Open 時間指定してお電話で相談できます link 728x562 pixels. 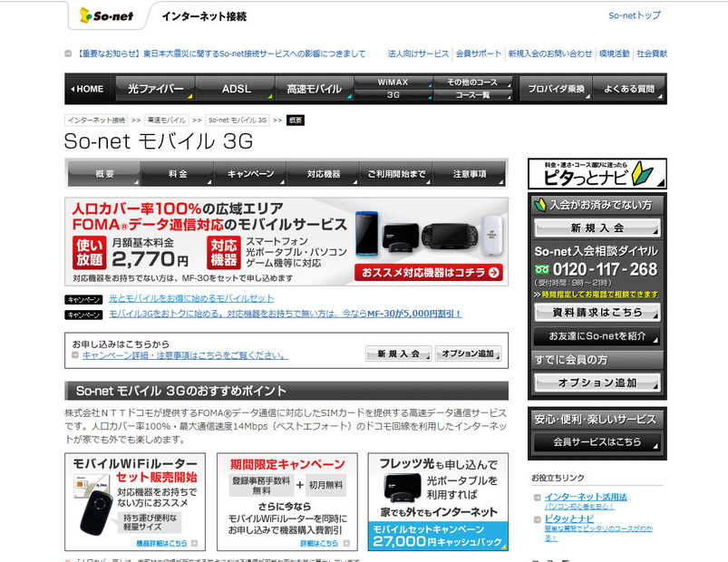[599, 295]
